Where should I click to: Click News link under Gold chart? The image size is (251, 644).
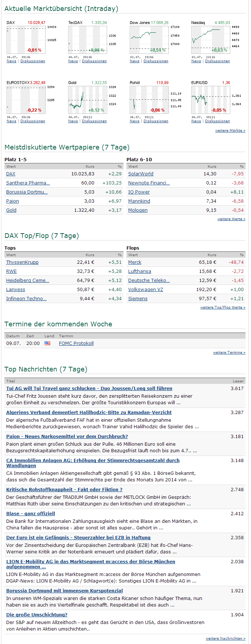tap(73, 121)
